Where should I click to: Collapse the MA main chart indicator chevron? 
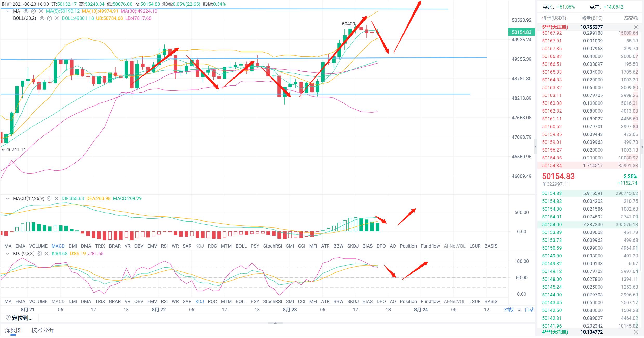pos(8,11)
